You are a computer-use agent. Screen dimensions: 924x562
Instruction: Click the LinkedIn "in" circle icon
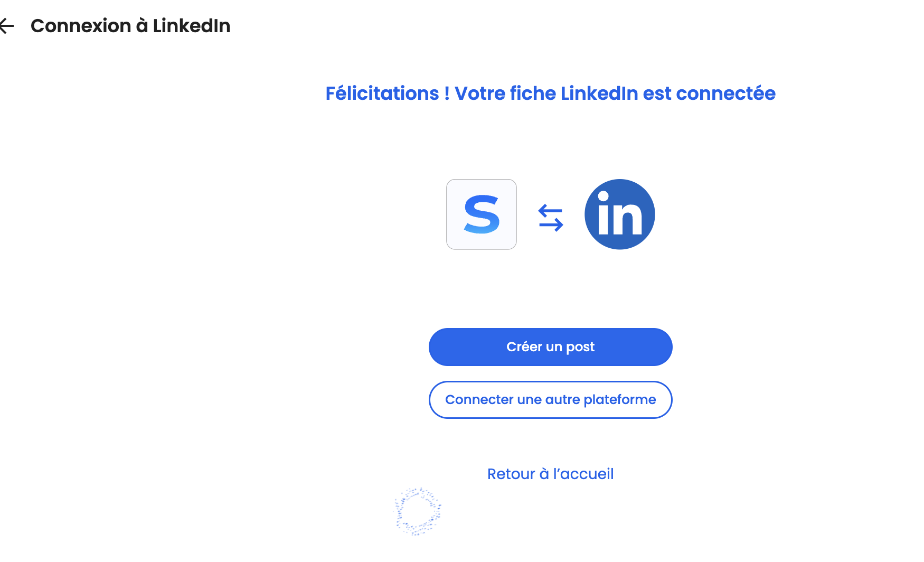point(620,214)
